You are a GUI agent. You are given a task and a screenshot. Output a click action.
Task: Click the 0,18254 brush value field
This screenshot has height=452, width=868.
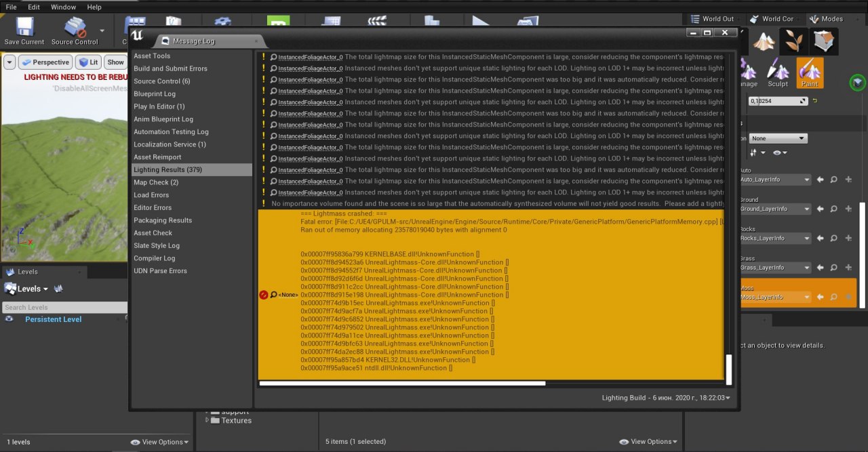click(778, 101)
